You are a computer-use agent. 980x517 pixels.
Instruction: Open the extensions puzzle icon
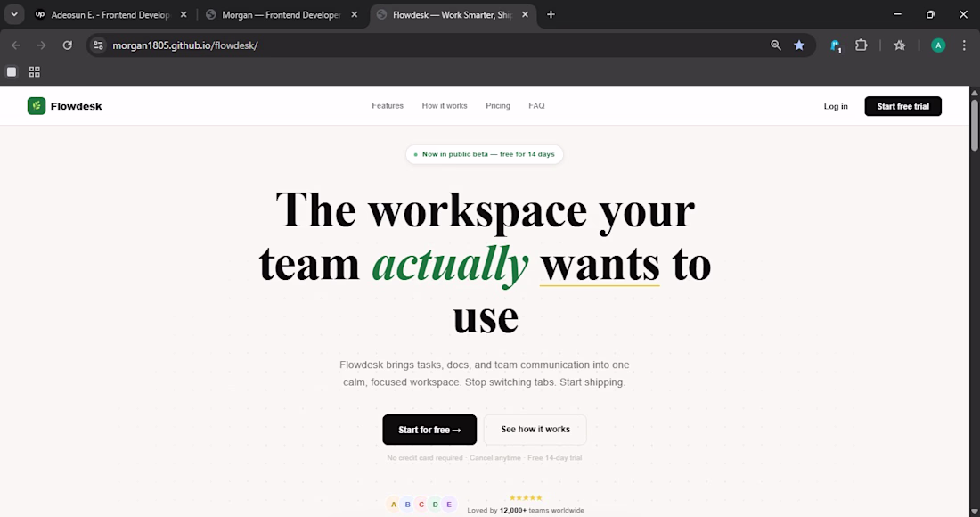click(x=862, y=45)
